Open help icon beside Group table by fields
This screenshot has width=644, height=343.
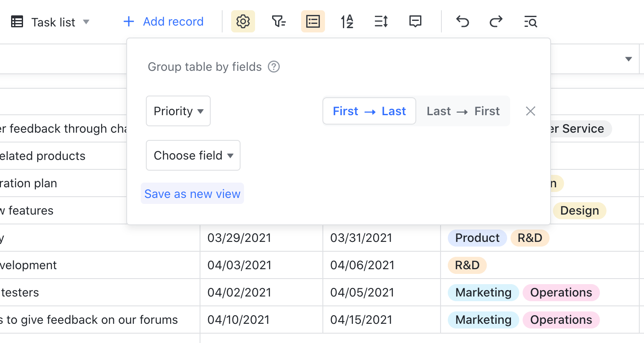click(x=274, y=67)
